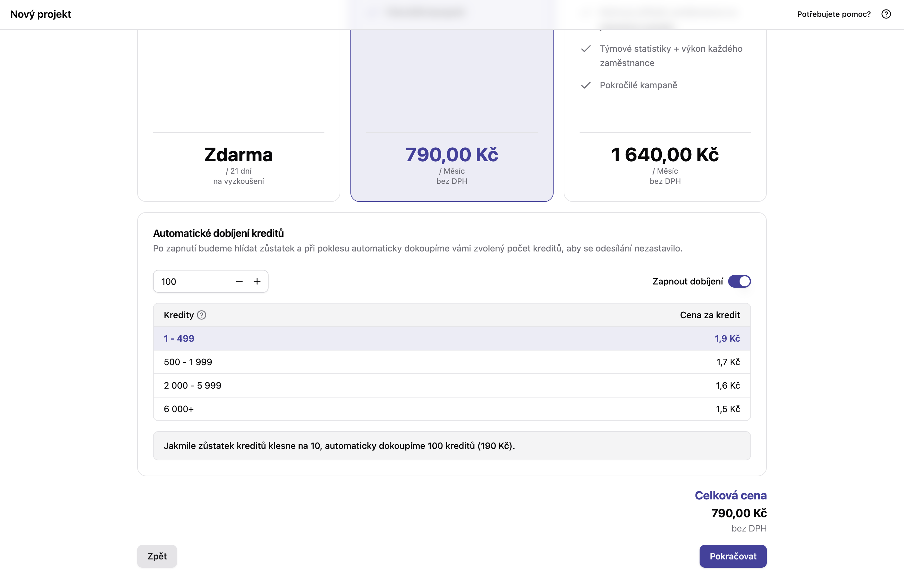Open the help icon in the top corner
This screenshot has width=904, height=588.
coord(886,14)
